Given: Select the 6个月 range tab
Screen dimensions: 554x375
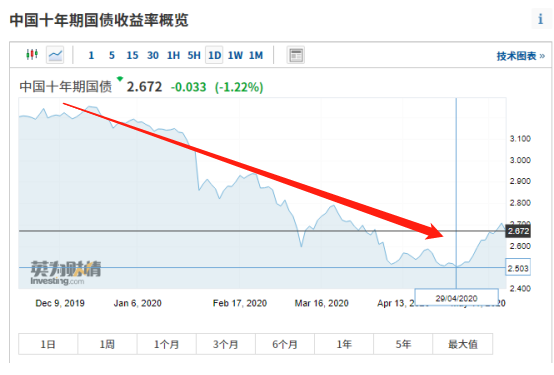Looking at the screenshot, I should [285, 344].
